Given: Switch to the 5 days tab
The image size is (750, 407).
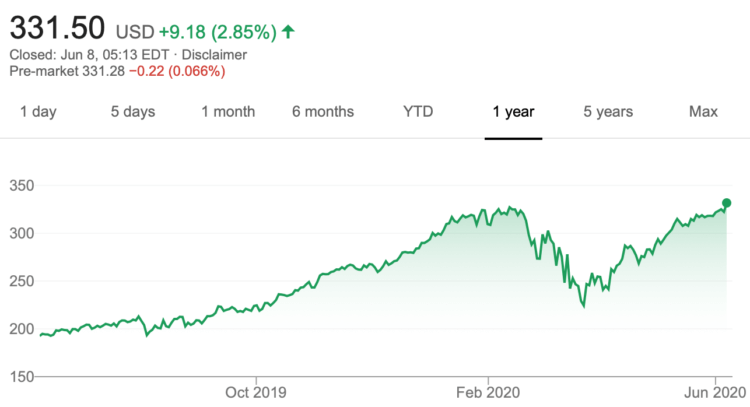Looking at the screenshot, I should point(133,111).
